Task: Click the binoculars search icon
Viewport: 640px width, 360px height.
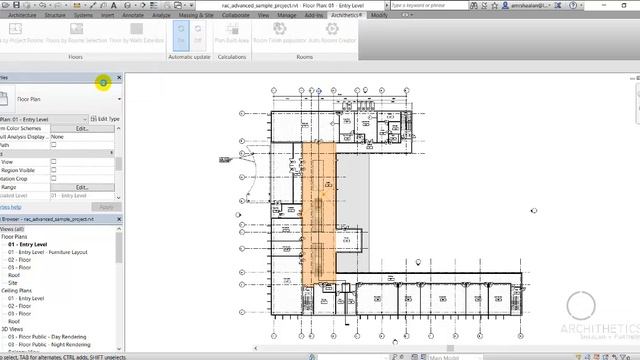Action: 473,5
